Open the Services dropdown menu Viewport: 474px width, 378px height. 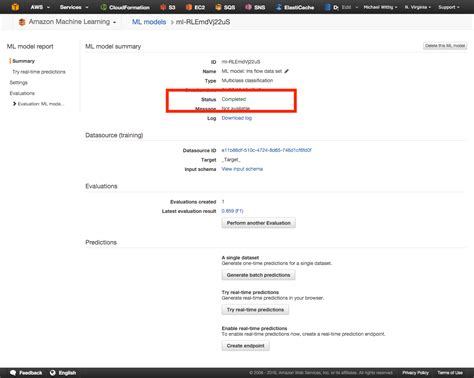pyautogui.click(x=74, y=7)
